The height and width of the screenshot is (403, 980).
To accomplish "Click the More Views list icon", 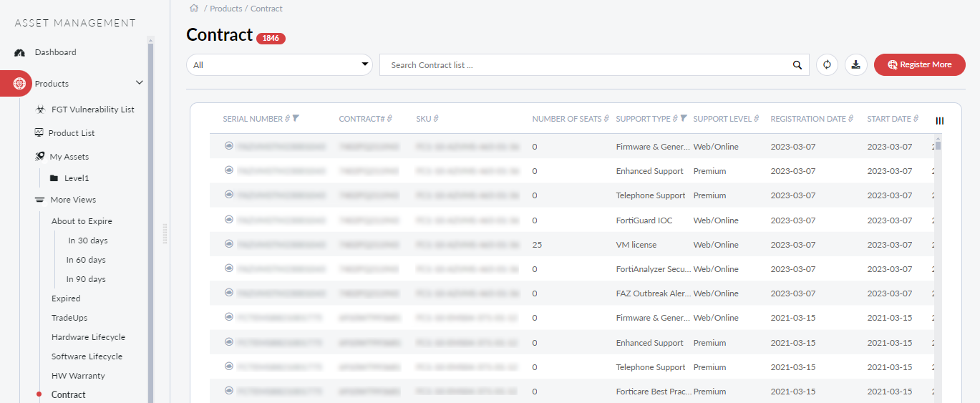I will 39,200.
